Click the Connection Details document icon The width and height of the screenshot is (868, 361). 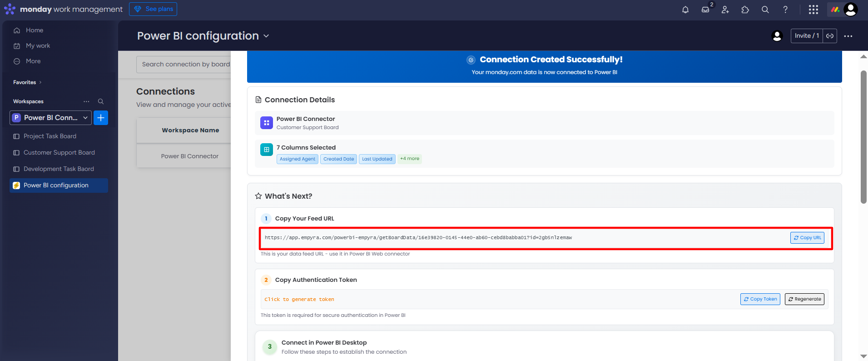point(258,100)
